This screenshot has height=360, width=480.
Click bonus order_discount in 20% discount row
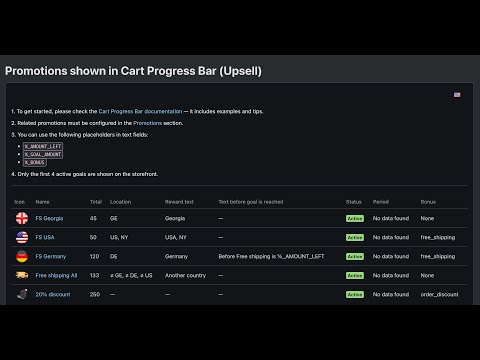[x=439, y=294]
